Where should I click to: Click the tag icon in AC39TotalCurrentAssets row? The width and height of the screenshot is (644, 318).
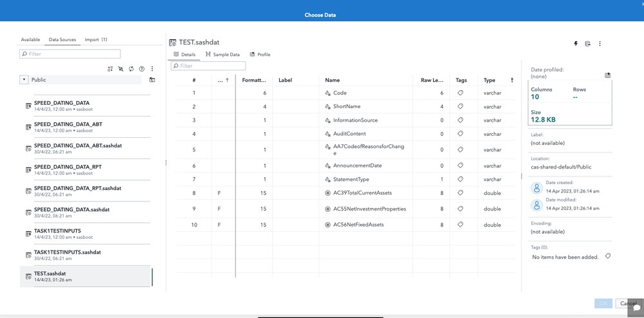pos(460,193)
